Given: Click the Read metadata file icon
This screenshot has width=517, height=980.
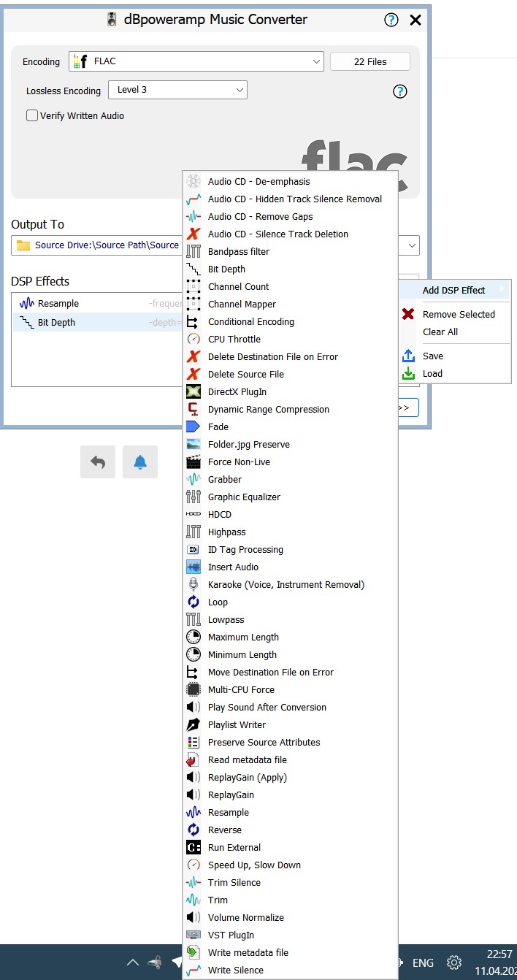Looking at the screenshot, I should (x=194, y=759).
